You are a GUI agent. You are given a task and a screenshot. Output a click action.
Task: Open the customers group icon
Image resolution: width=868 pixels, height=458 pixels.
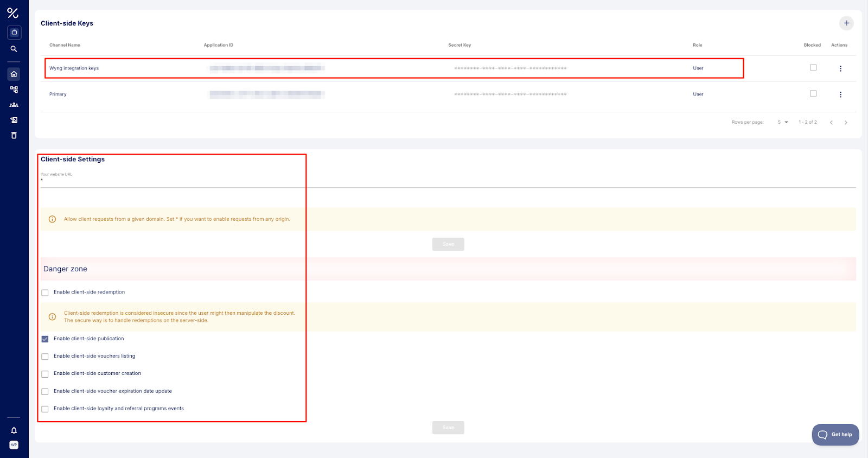pyautogui.click(x=14, y=105)
